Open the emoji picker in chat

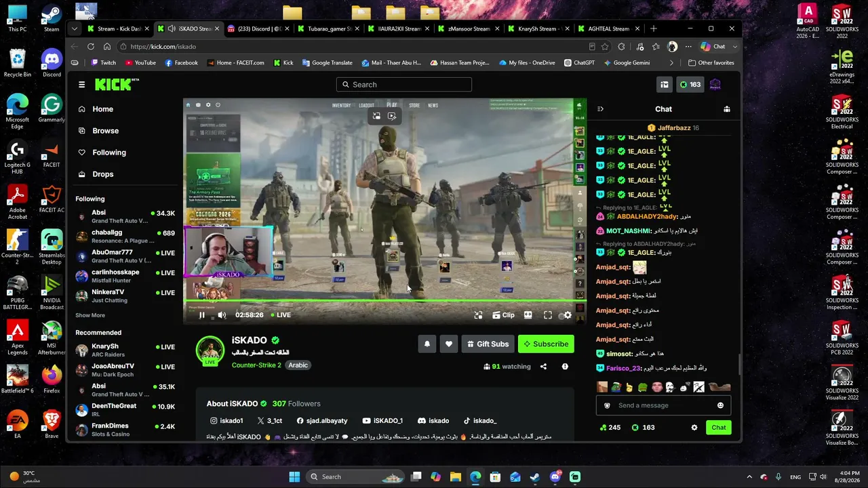click(720, 405)
